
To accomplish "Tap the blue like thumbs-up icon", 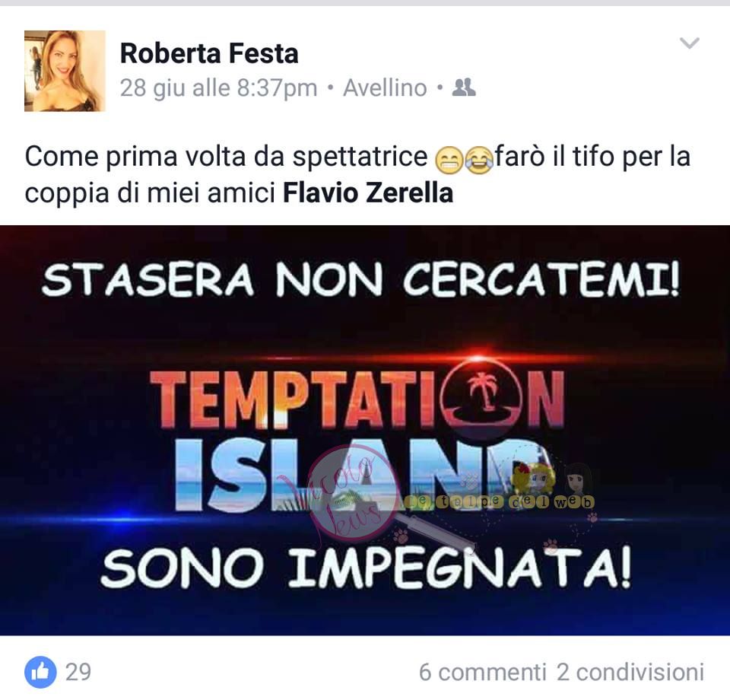I will 40,672.
